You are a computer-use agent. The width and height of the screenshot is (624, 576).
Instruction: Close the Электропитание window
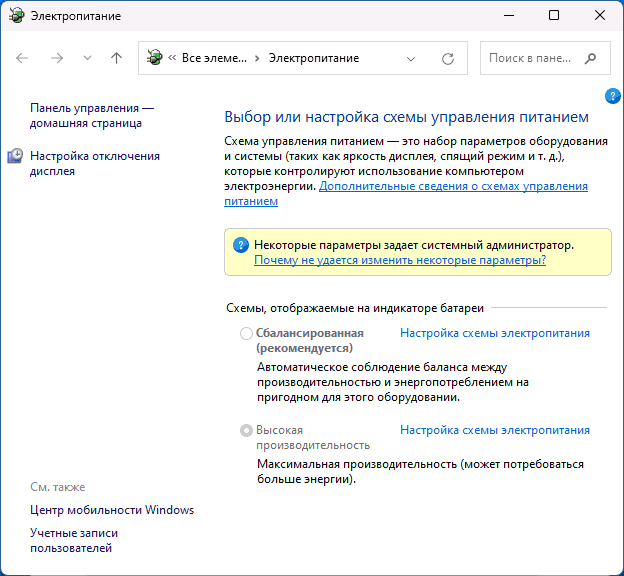coord(600,16)
